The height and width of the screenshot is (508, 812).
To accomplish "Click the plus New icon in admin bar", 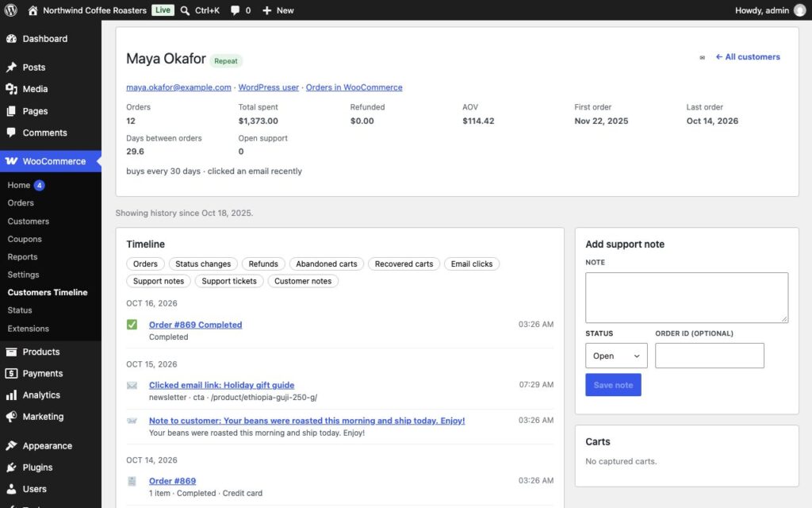I will tap(266, 10).
